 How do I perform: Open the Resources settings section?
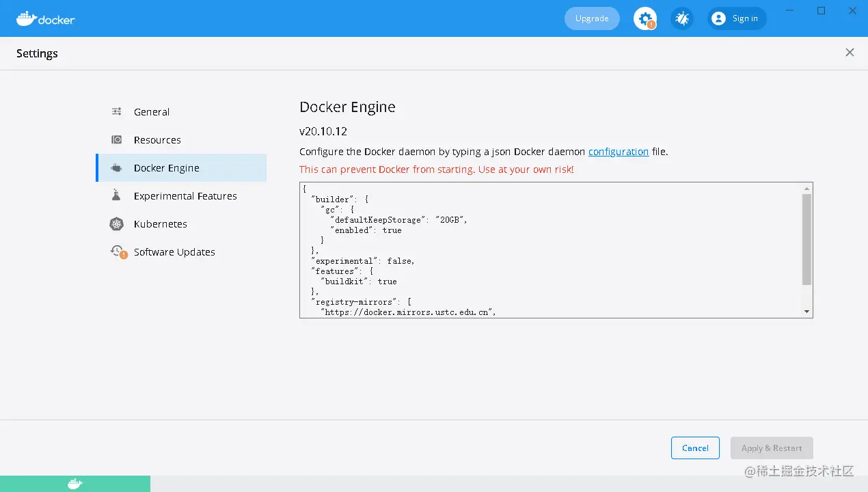tap(181, 139)
